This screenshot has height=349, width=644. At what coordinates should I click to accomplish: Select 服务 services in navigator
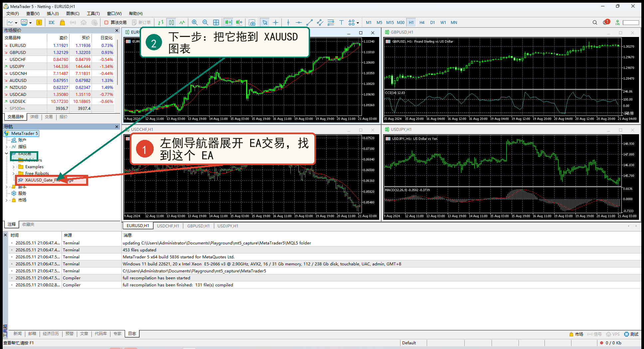tap(22, 193)
